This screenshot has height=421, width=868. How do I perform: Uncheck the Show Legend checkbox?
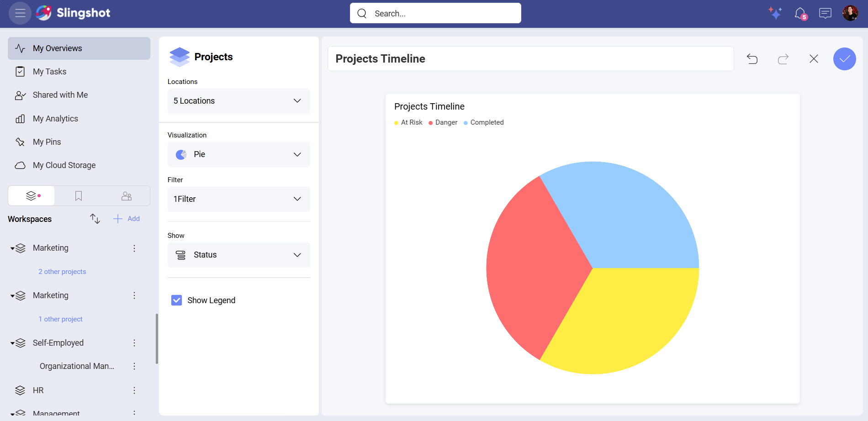(x=176, y=300)
